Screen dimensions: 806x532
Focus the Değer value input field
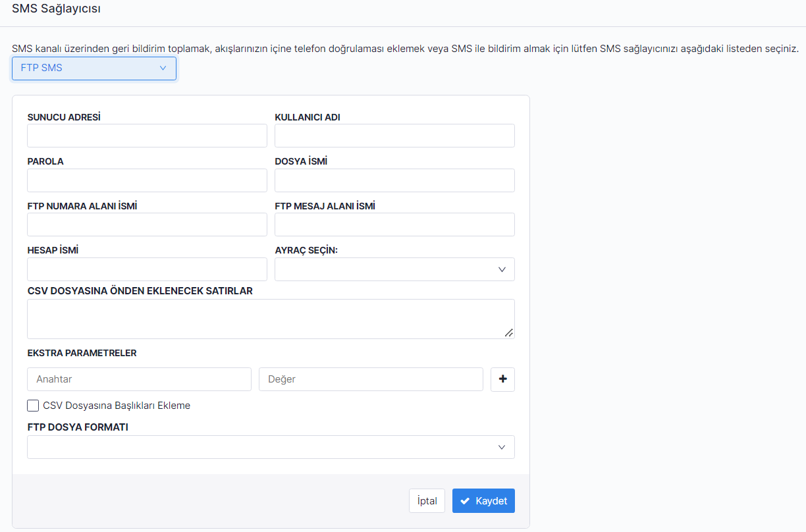371,379
